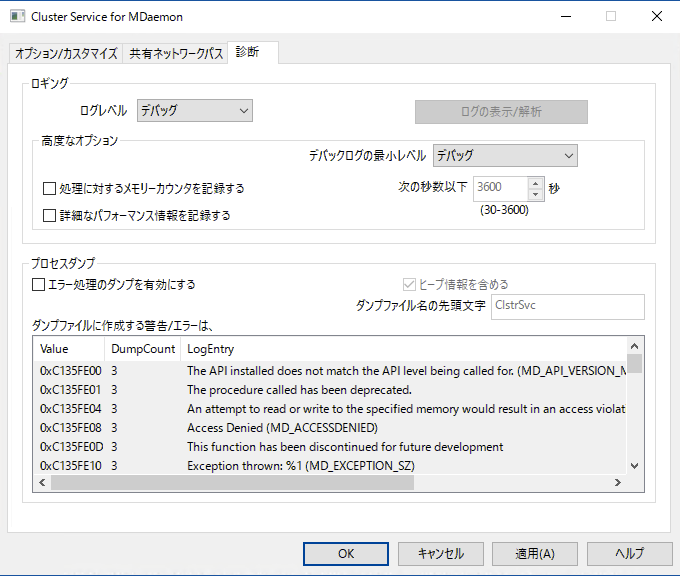Click the list's vertical scrollbar down arrow
Viewport: 680px width, 576px height.
point(634,466)
